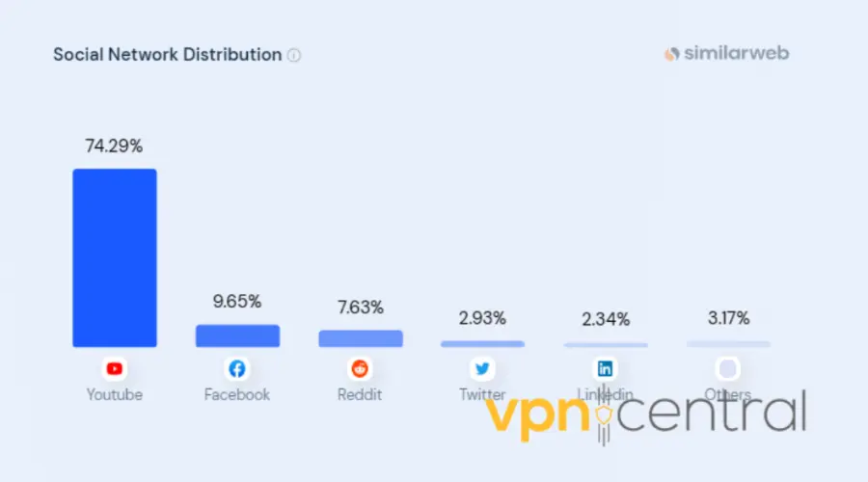Screen dimensions: 868x482
Task: Click the Similarweb logo
Action: click(726, 53)
